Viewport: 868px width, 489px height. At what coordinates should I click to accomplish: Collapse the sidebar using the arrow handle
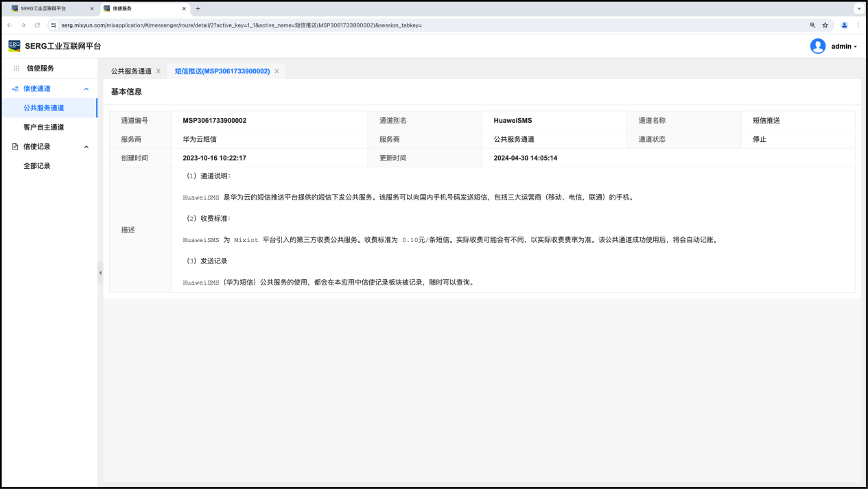point(100,272)
